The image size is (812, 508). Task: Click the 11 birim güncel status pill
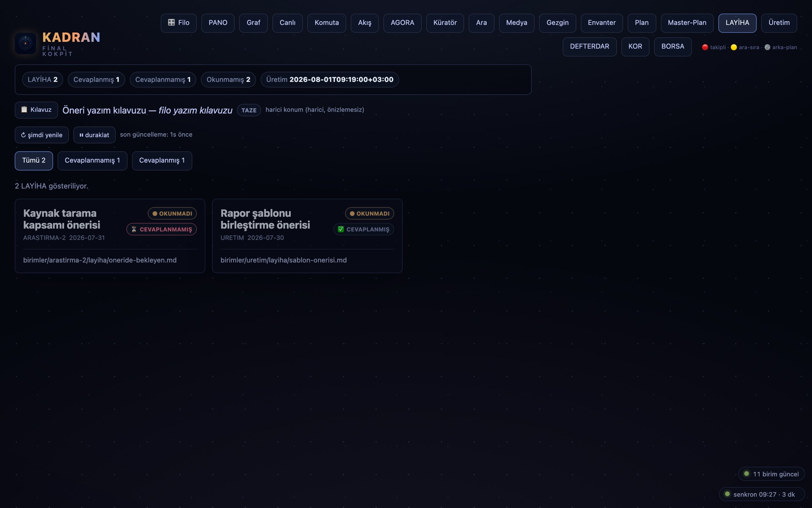(771, 474)
